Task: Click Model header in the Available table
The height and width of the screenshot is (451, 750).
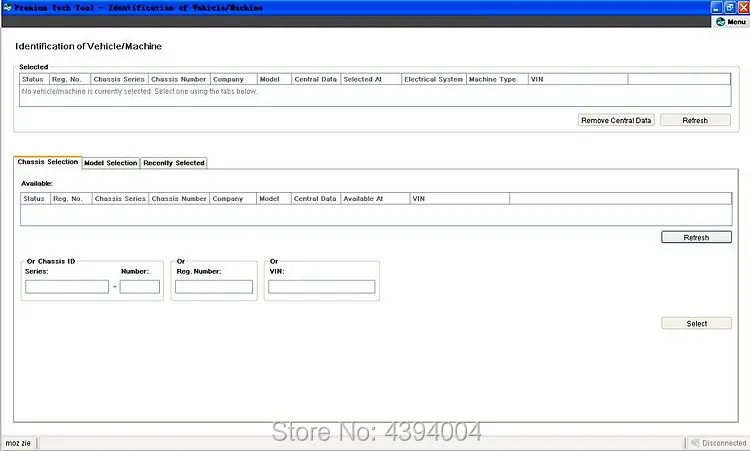Action: coord(274,198)
